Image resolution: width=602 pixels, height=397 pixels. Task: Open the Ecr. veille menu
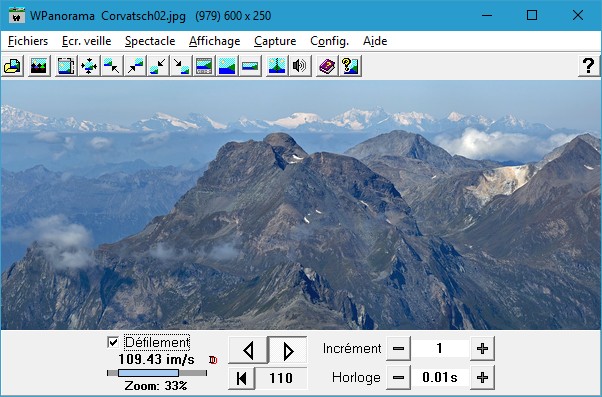[x=86, y=41]
